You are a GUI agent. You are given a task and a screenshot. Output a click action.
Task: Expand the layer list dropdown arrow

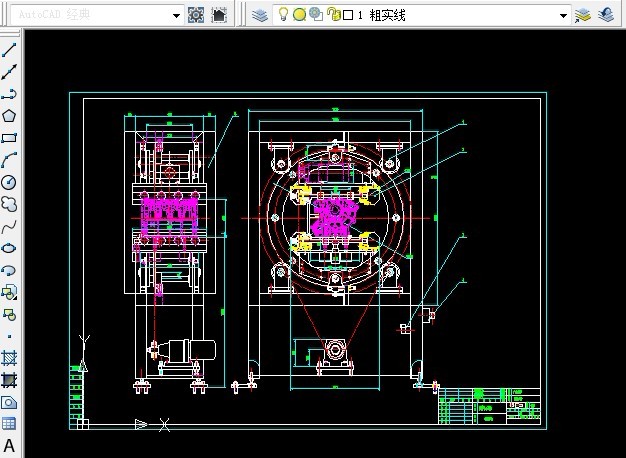[563, 15]
